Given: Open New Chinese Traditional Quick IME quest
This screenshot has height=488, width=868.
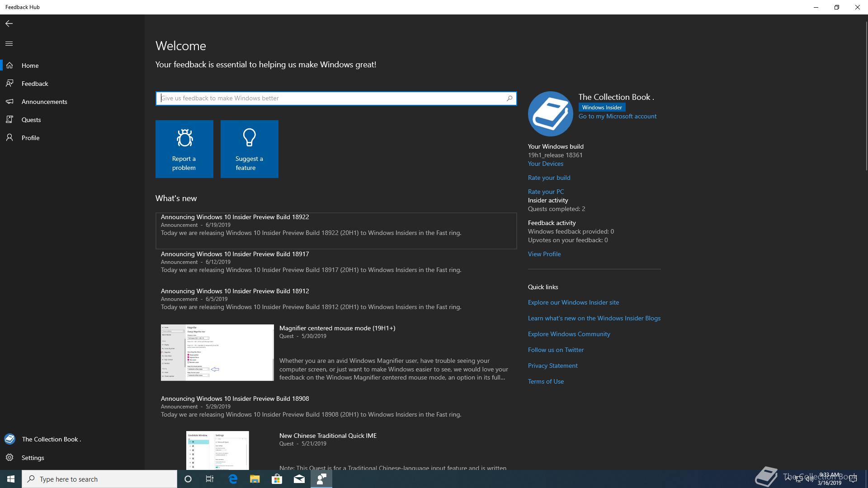Looking at the screenshot, I should tap(328, 436).
